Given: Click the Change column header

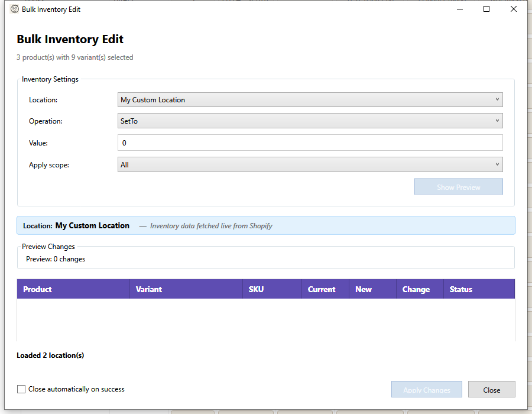Looking at the screenshot, I should click(416, 289).
